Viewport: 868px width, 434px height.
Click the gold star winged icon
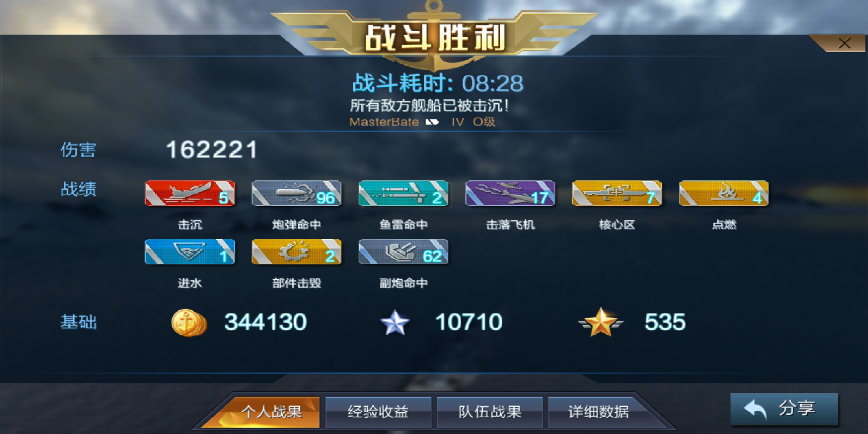(x=601, y=322)
